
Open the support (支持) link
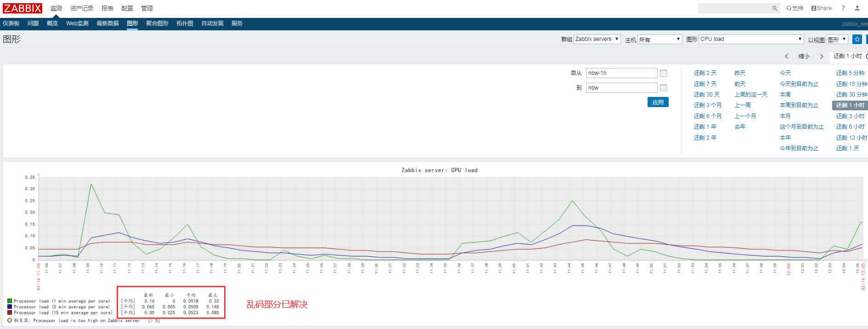(x=795, y=8)
